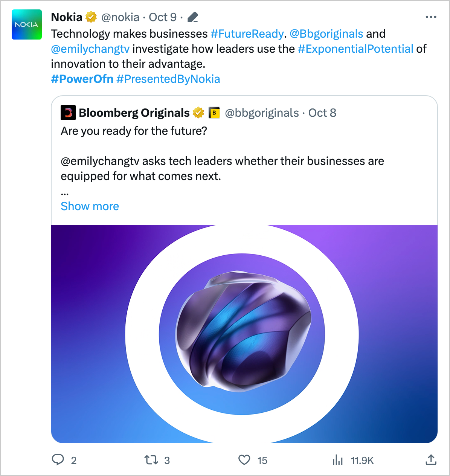Click the reply speech bubble icon

58,460
